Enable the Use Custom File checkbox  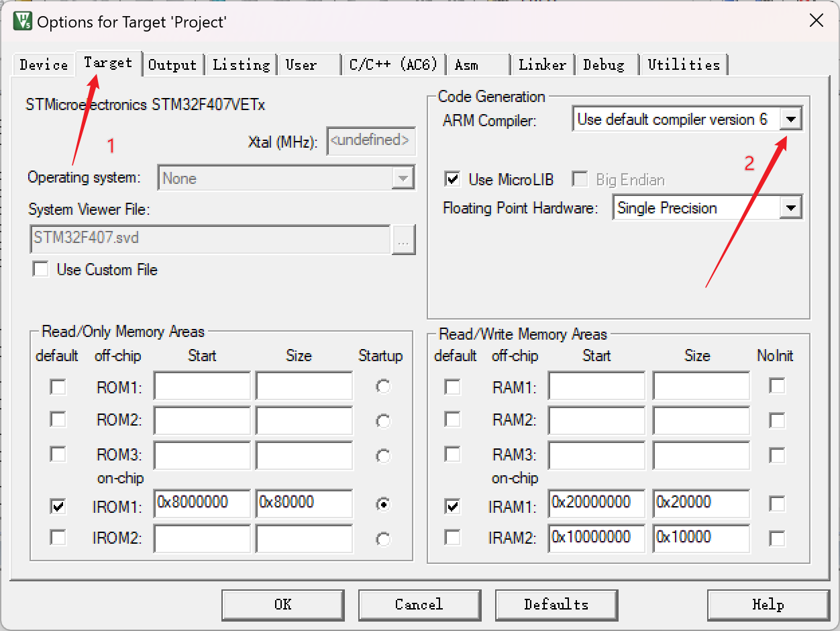click(41, 269)
